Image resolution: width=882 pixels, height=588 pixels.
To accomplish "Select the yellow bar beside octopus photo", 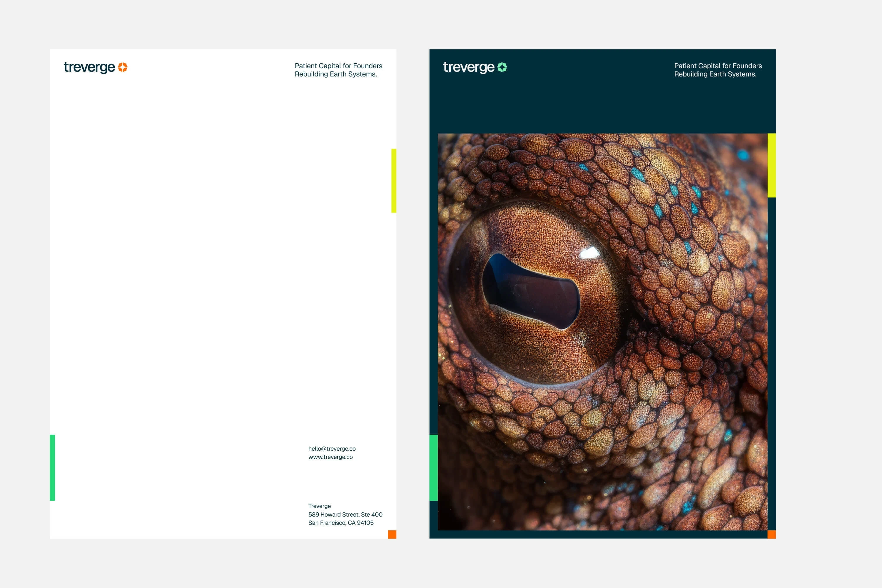I will [x=771, y=165].
